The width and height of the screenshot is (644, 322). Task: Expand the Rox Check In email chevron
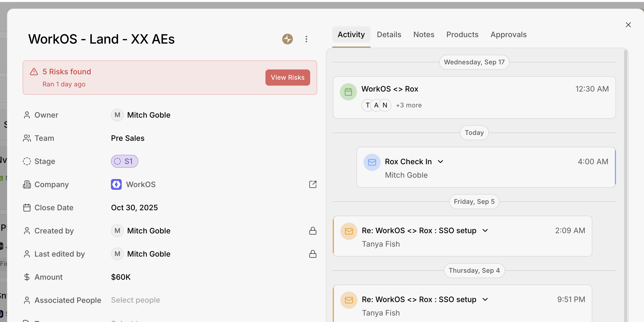coord(440,162)
